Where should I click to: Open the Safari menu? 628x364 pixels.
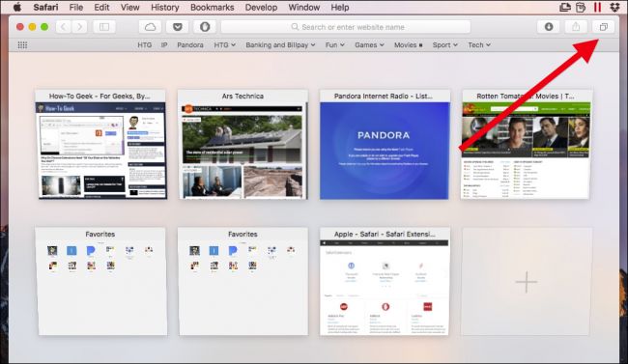click(x=45, y=7)
